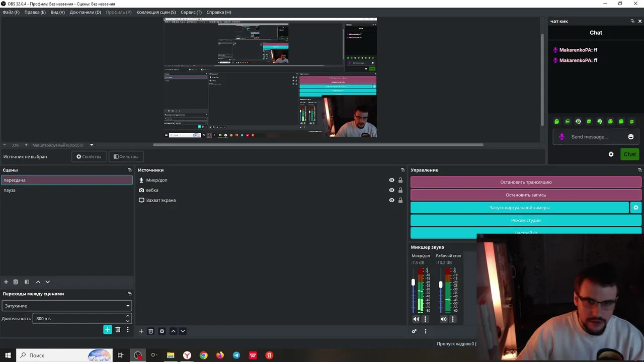Open Справка (H) menu
Image resolution: width=644 pixels, height=362 pixels.
pos(219,12)
